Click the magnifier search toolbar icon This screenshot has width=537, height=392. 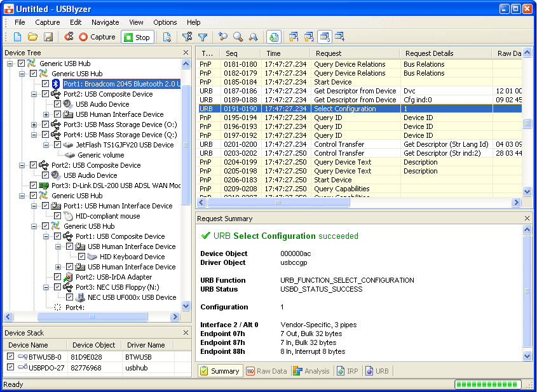pyautogui.click(x=238, y=37)
